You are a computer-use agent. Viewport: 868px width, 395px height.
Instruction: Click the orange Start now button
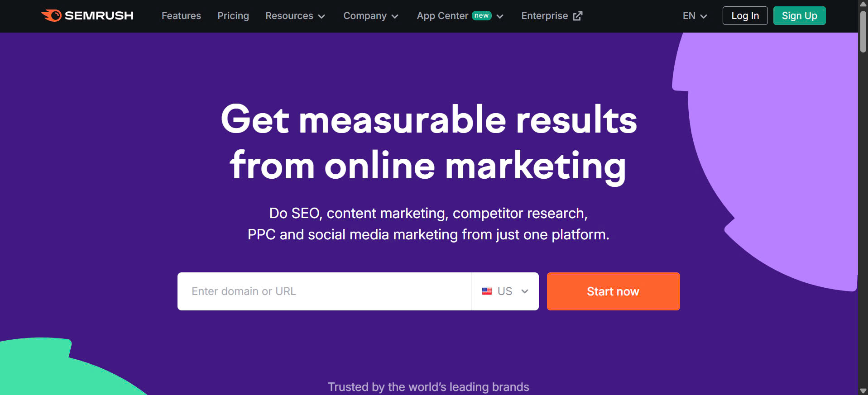pos(613,291)
